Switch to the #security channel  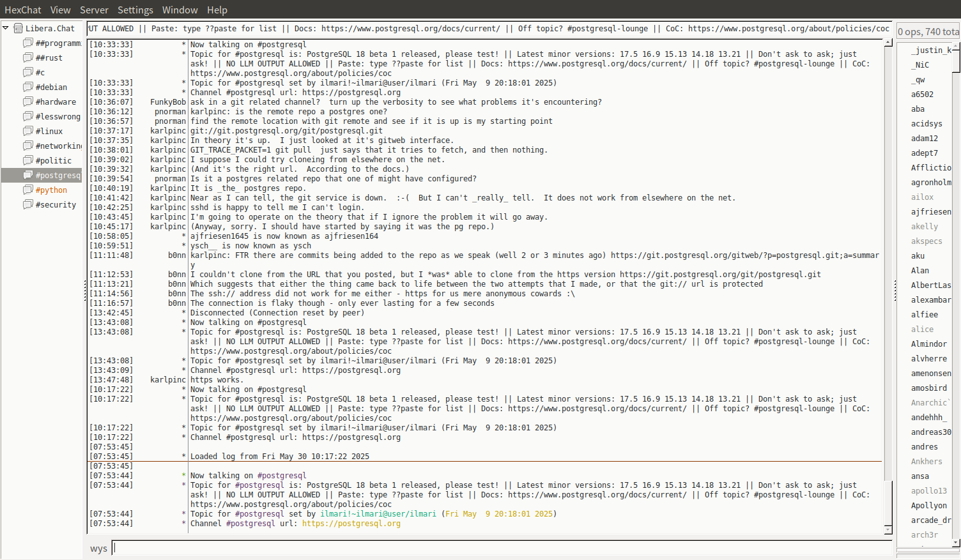[x=56, y=204]
